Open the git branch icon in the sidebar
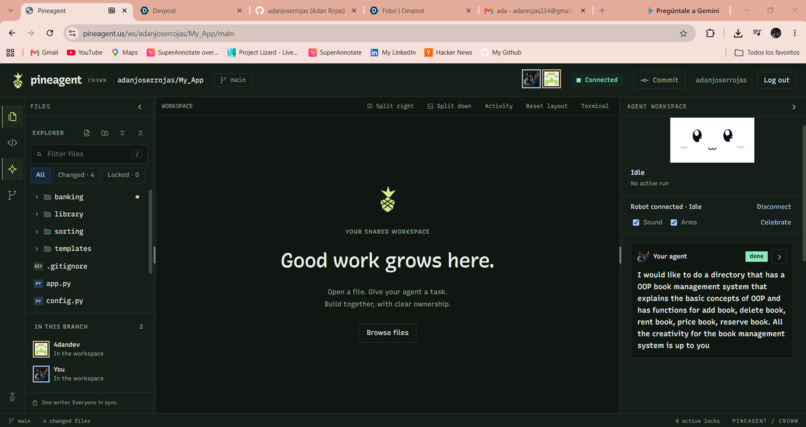Image resolution: width=806 pixels, height=427 pixels. pos(12,195)
